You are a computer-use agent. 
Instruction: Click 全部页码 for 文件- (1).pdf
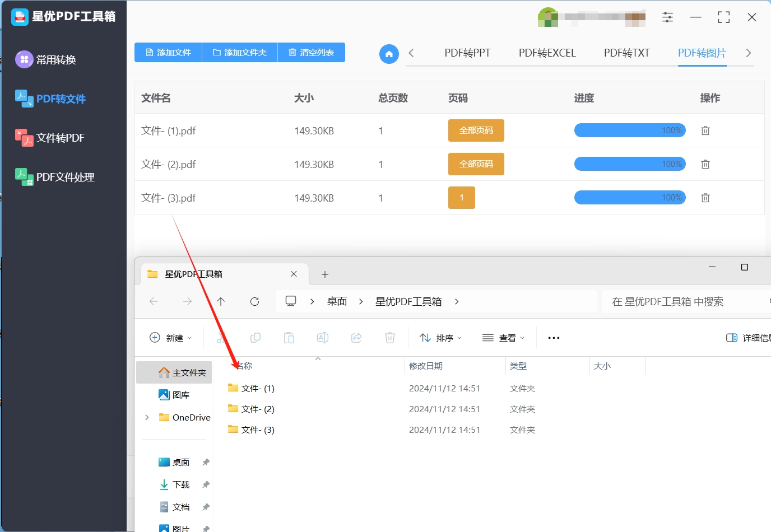pyautogui.click(x=476, y=130)
